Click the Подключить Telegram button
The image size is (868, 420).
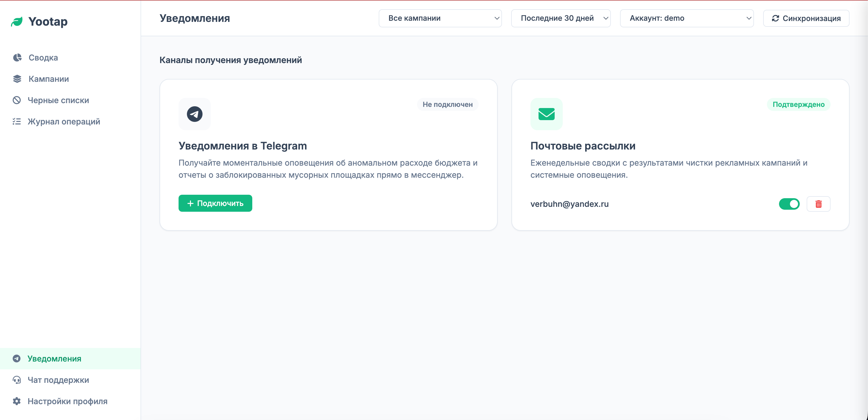pyautogui.click(x=215, y=203)
